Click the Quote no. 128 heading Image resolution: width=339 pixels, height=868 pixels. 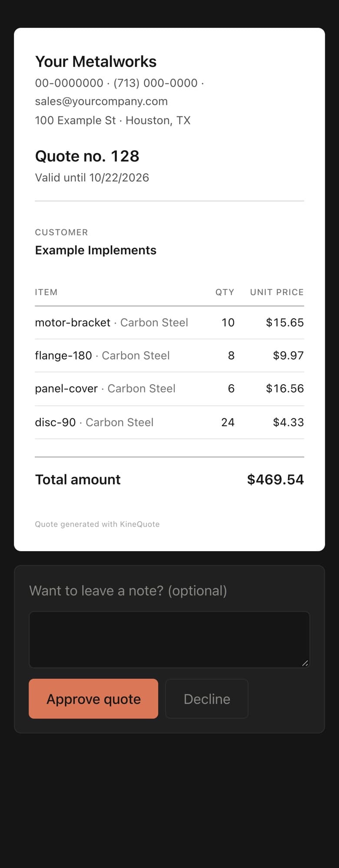click(87, 156)
